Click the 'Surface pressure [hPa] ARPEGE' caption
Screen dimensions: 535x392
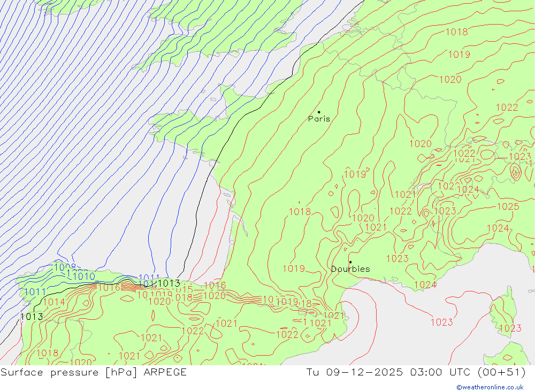pos(94,372)
